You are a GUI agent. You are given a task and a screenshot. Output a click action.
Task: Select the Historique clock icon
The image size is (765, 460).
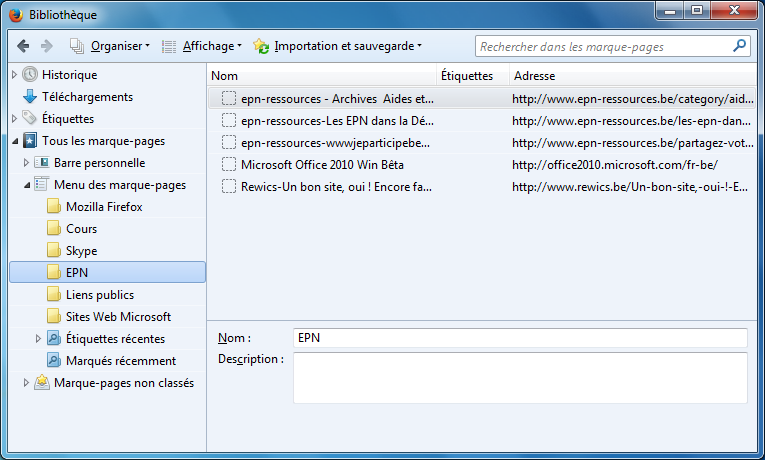(30, 74)
